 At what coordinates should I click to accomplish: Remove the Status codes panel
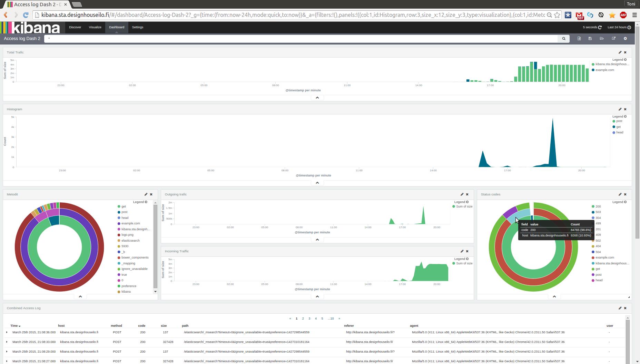pyautogui.click(x=625, y=194)
